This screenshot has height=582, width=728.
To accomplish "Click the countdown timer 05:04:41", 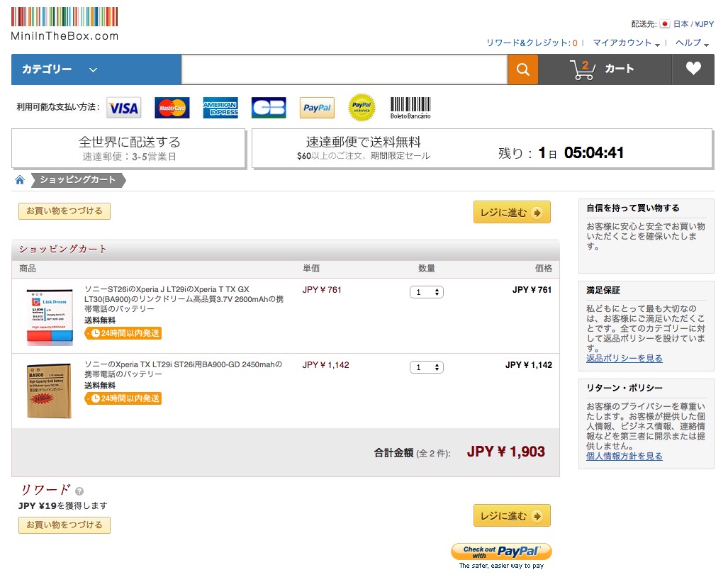I will click(594, 153).
